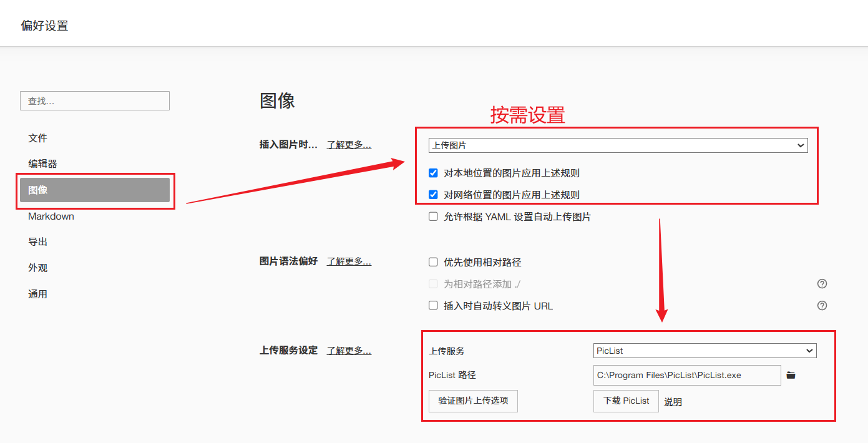Viewport: 868px width, 443px height.
Task: Click the PicList 路径 label
Action: pyautogui.click(x=452, y=375)
